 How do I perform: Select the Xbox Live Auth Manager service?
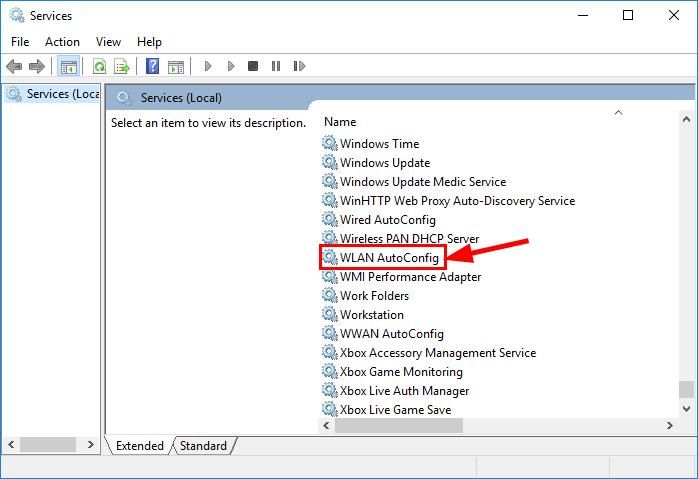(404, 391)
